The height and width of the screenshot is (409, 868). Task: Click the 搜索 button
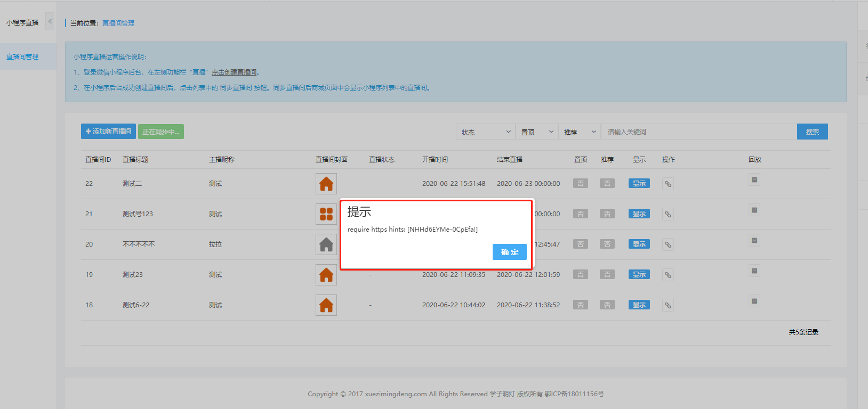pos(813,132)
